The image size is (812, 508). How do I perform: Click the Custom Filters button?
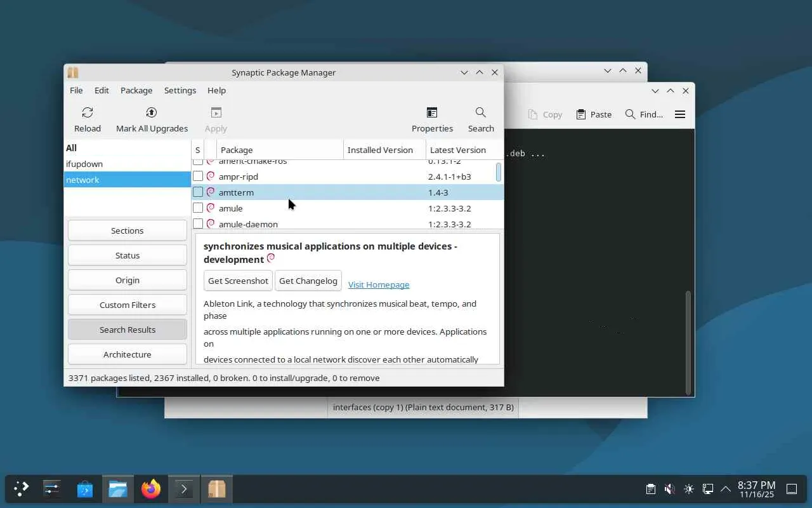coord(128,305)
